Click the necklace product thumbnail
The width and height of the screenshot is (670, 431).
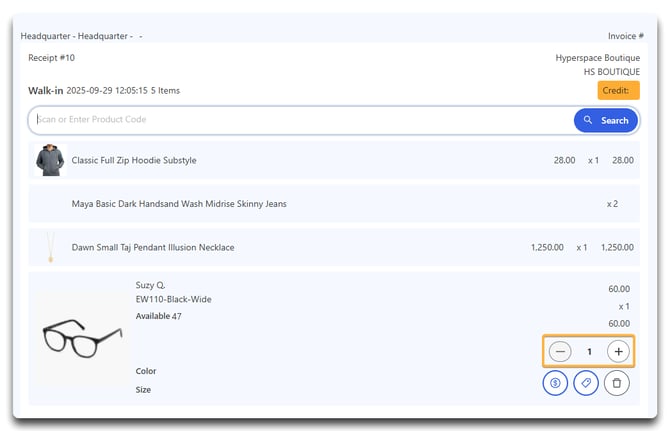click(49, 247)
